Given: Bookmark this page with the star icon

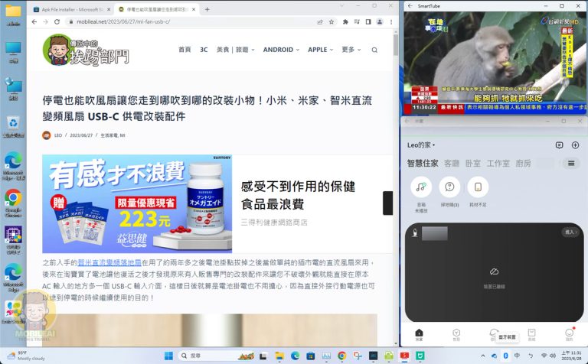Looking at the screenshot, I should pos(332,22).
